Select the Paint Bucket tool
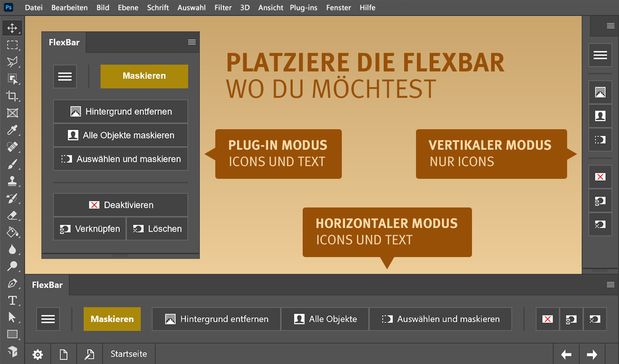Viewport: 619px width, 364px height. tap(12, 232)
